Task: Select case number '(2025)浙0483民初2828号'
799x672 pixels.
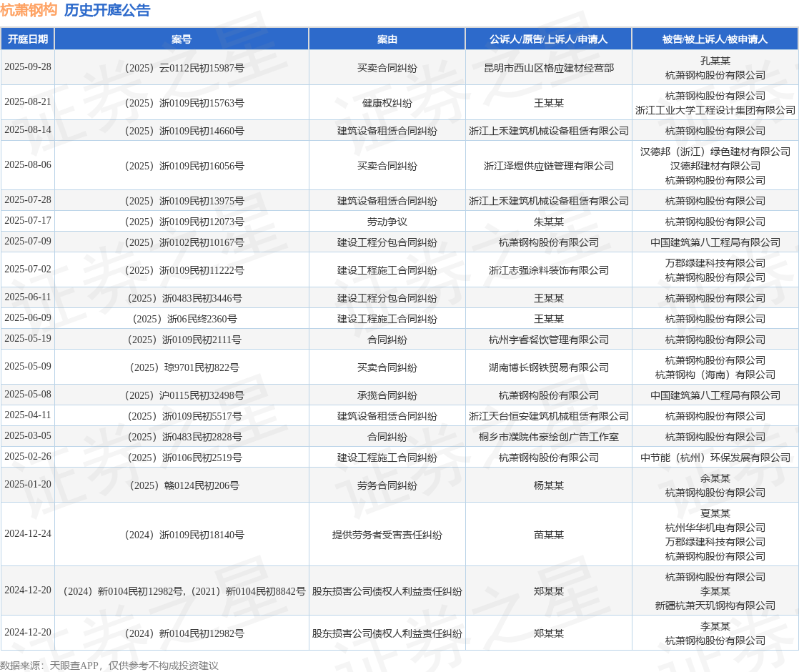Action: coord(184,437)
